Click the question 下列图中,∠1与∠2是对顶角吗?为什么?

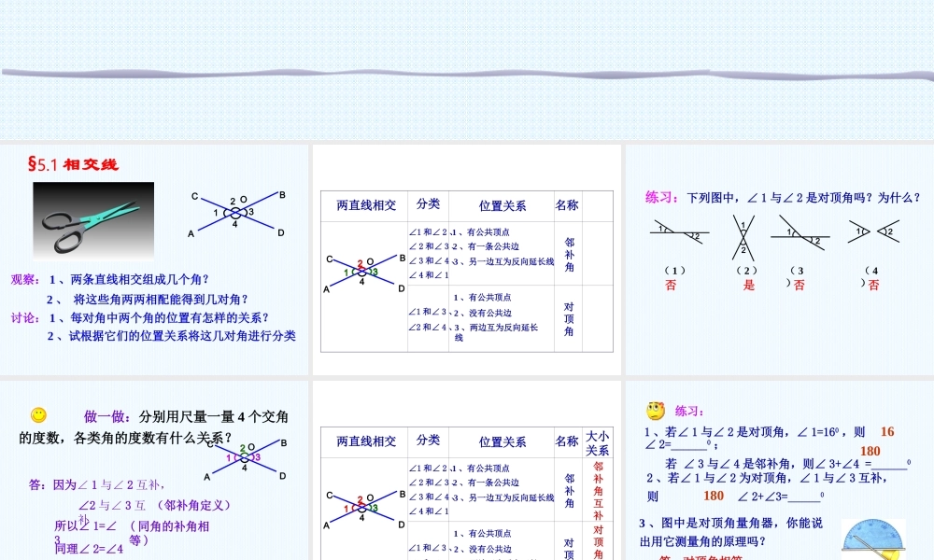tap(803, 198)
